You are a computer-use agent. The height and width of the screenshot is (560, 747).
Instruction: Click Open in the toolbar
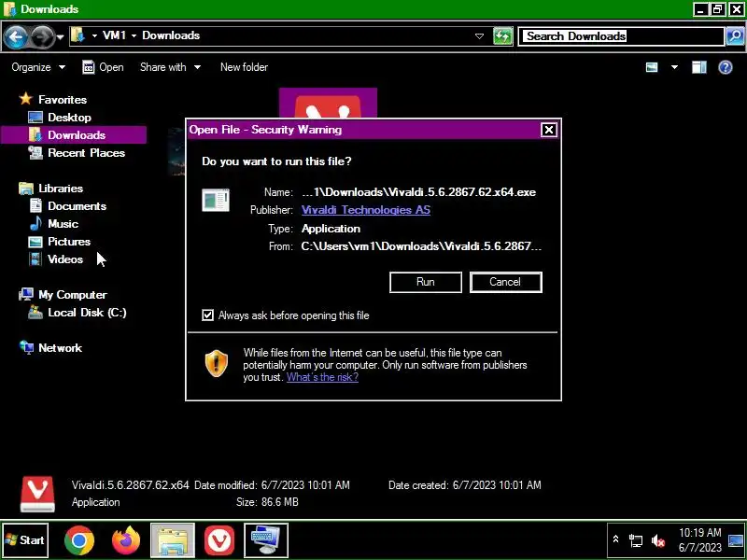103,67
